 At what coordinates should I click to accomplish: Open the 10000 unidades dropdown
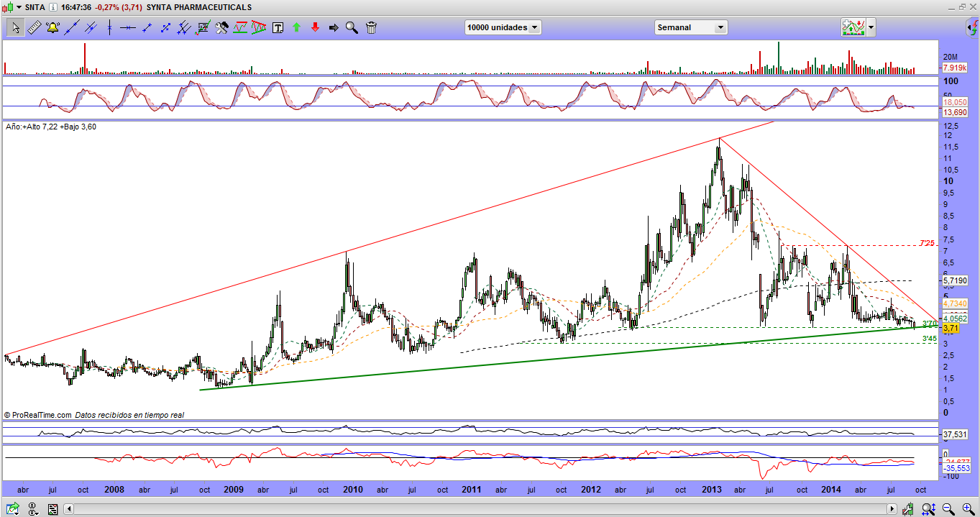click(x=503, y=27)
